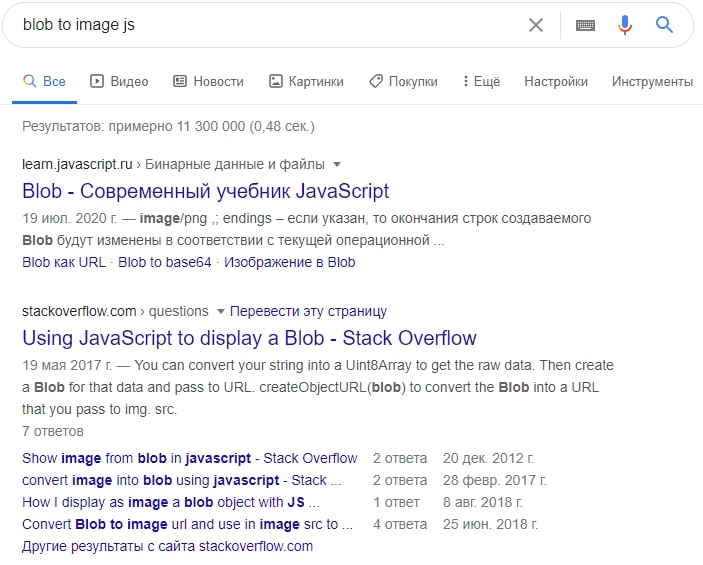Screen dimensions: 703x565
Task: Click the 7 ответов text
Action: (x=53, y=431)
